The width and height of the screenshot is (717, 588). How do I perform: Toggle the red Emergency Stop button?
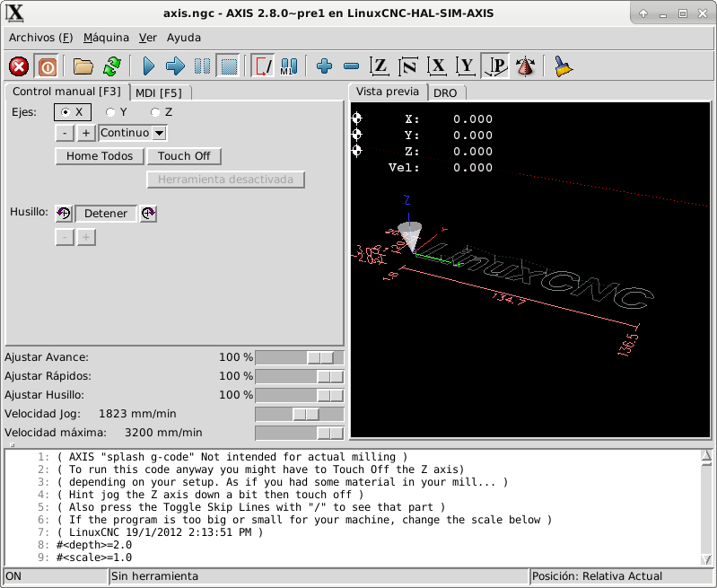19,66
